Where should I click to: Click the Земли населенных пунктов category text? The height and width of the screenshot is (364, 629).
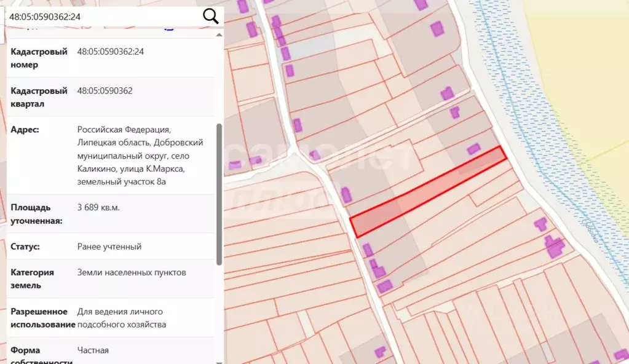tap(132, 272)
